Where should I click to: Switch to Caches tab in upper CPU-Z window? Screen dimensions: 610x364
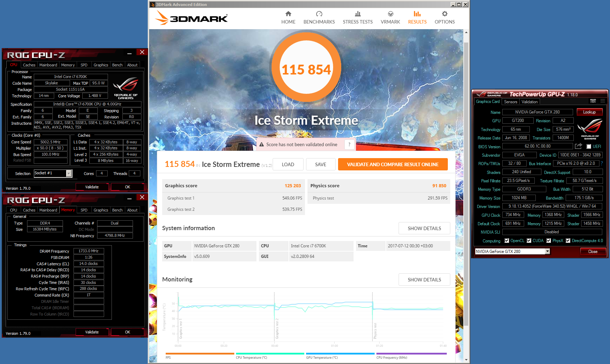[29, 65]
